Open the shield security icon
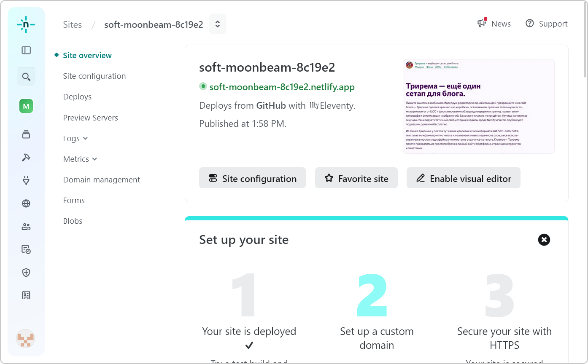Screen dimensions: 588x364 pos(26,273)
